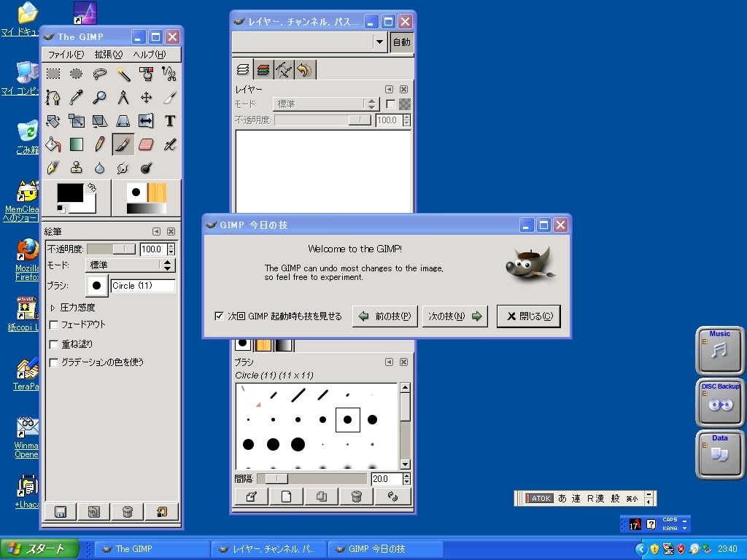Click the brush list vertical scrollbar
Image resolution: width=747 pixels, height=560 pixels.
coord(405,426)
